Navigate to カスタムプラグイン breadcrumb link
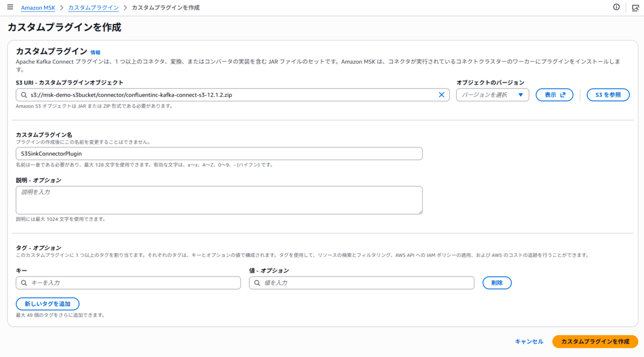This screenshot has width=644, height=357. click(93, 8)
